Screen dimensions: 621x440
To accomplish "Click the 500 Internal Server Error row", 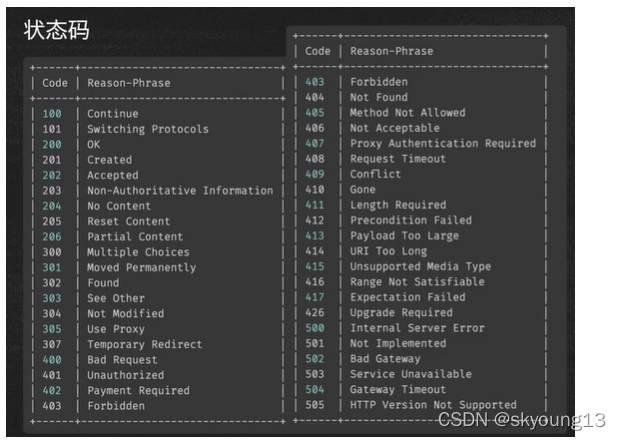I will [421, 328].
